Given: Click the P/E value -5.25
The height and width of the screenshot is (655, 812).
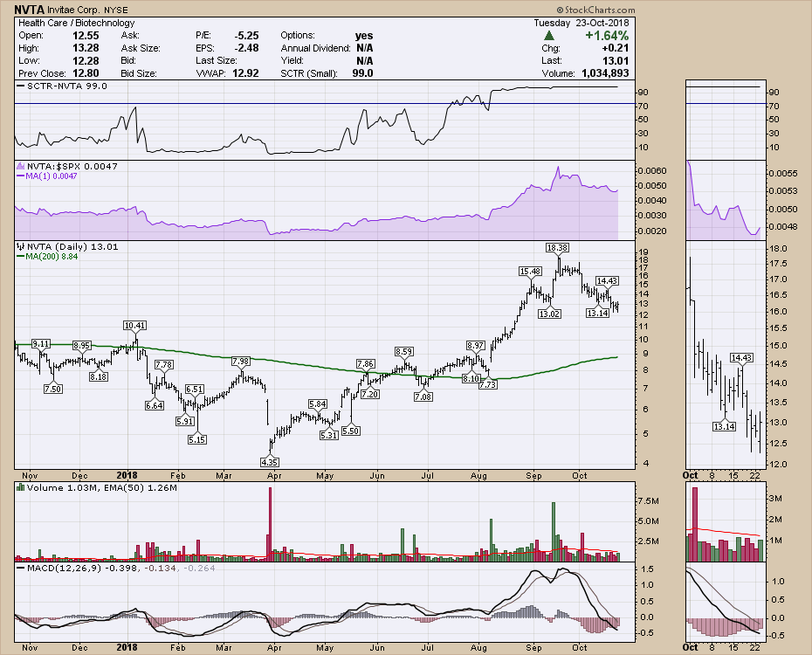Looking at the screenshot, I should (246, 35).
